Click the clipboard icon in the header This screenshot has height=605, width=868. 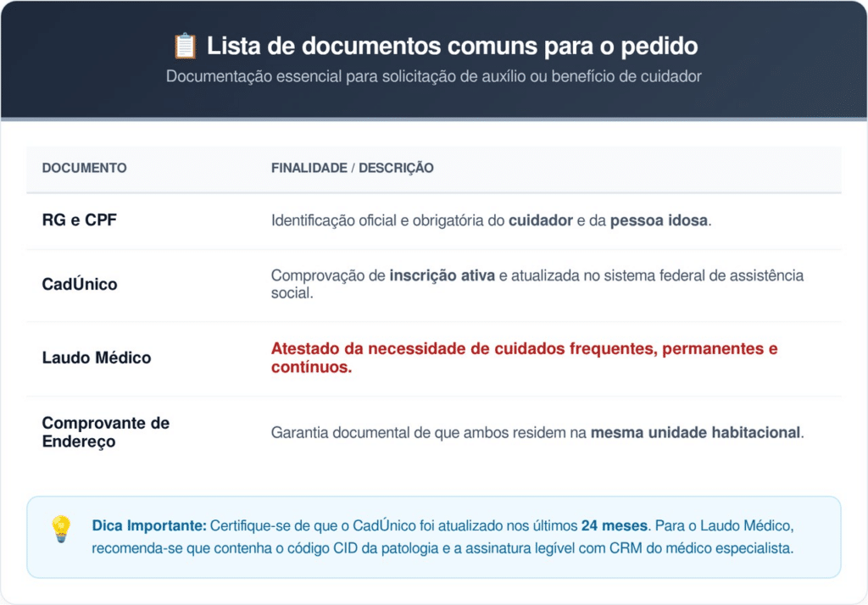(185, 45)
